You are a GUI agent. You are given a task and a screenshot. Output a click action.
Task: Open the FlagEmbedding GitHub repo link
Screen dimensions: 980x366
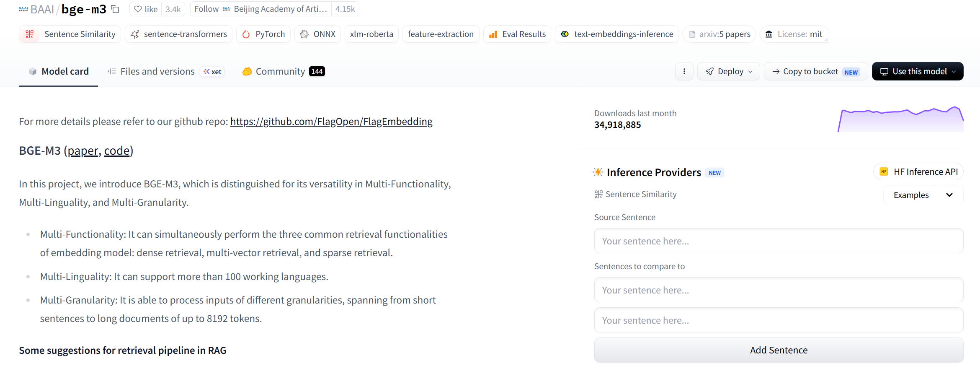tap(331, 122)
